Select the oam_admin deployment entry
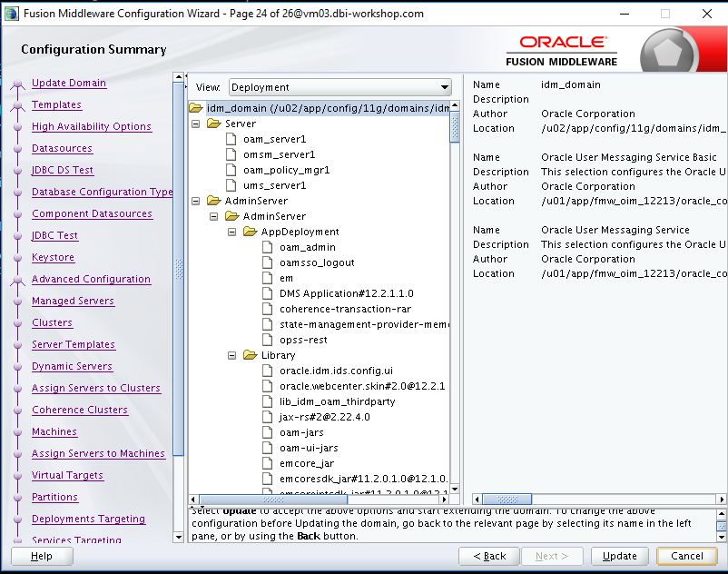 [308, 248]
